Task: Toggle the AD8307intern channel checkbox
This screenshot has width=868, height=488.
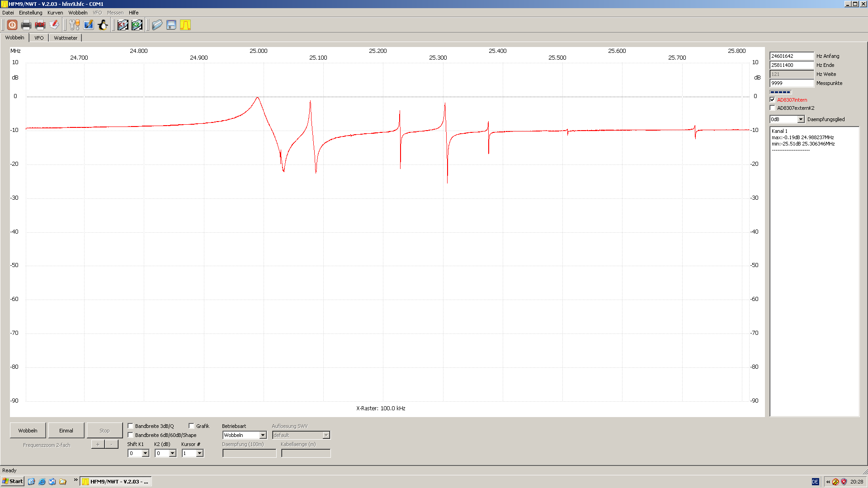Action: (772, 100)
